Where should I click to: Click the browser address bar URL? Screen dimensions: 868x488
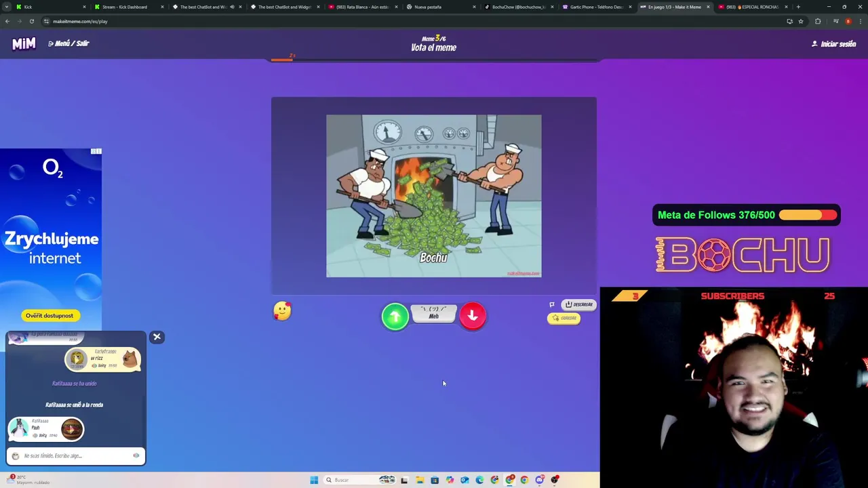[80, 21]
